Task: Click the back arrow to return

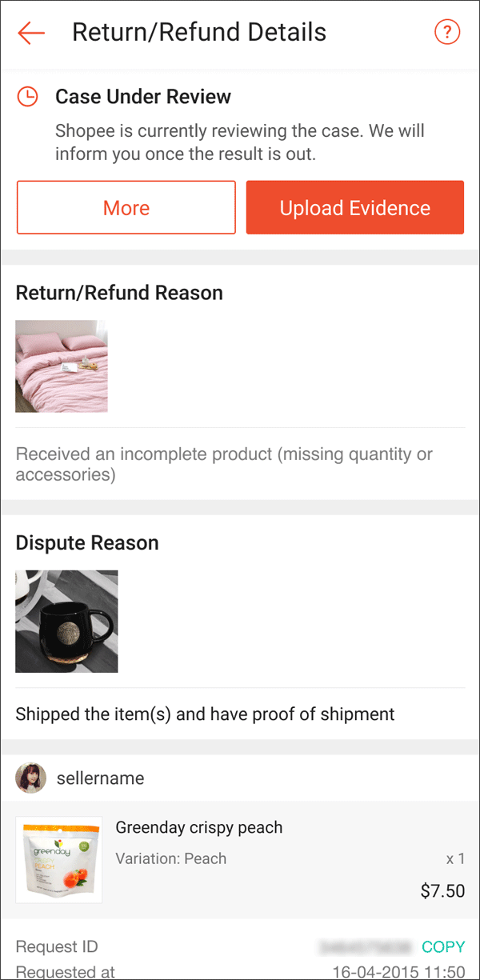Action: coord(30,32)
